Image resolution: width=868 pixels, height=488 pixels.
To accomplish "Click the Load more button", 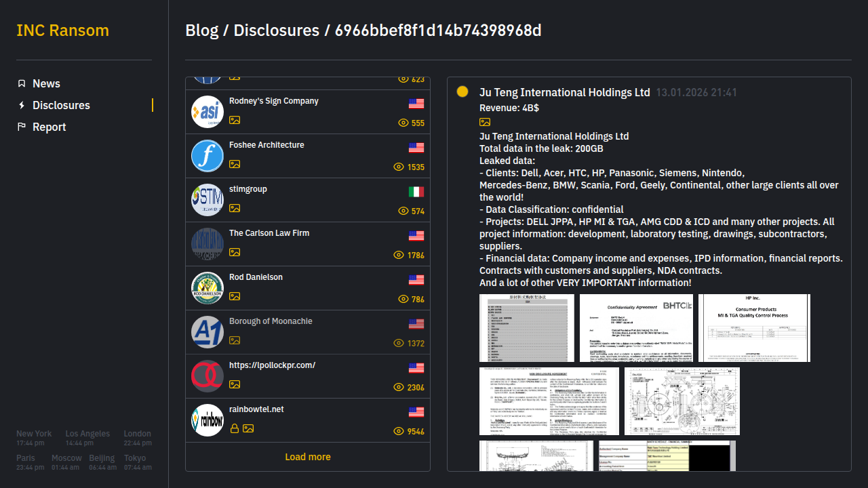I will pyautogui.click(x=308, y=457).
